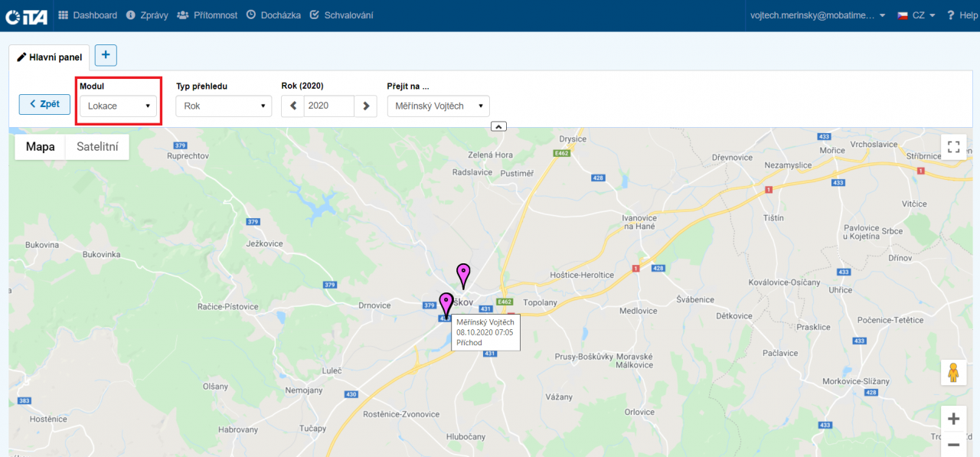Open Zprávy messages section
The width and height of the screenshot is (980, 457).
coord(147,15)
